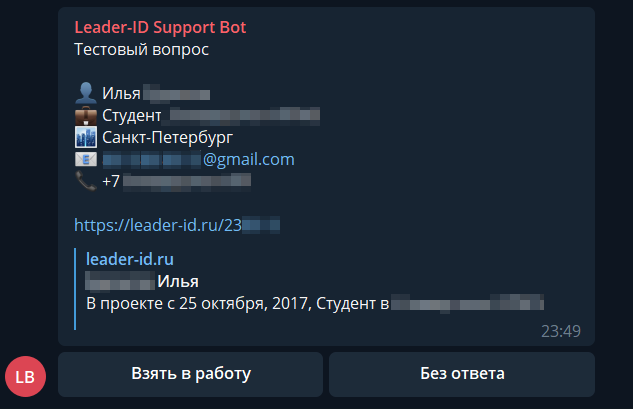Click the envelope email icon
The width and height of the screenshot is (633, 409).
click(86, 159)
